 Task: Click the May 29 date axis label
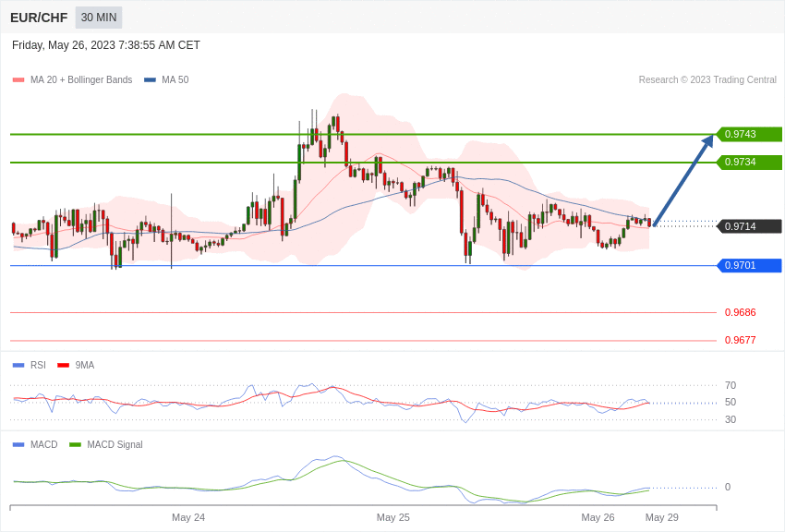click(662, 517)
